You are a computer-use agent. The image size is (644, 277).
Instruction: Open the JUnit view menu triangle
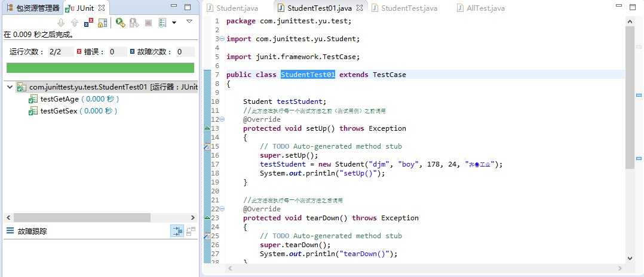(x=189, y=21)
